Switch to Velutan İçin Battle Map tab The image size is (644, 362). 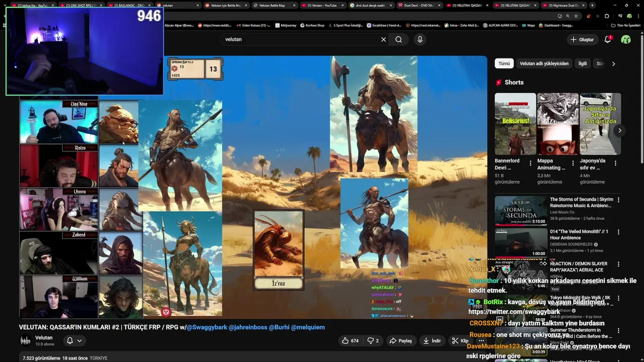pos(225,5)
